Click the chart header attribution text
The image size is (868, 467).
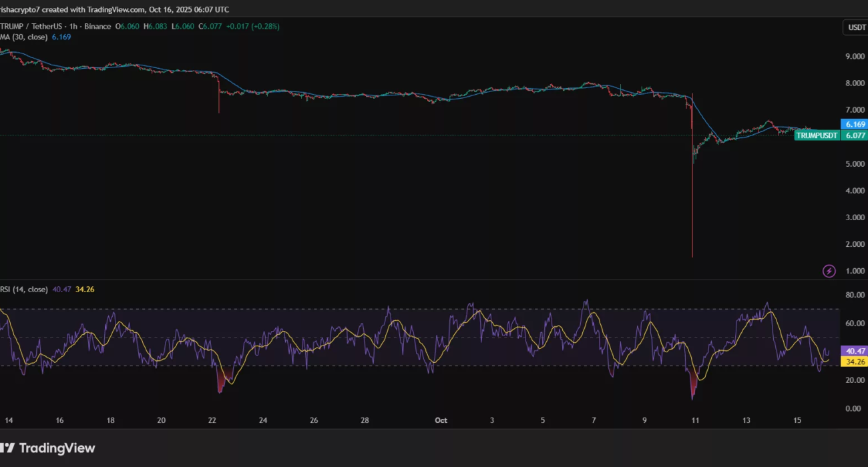(114, 9)
